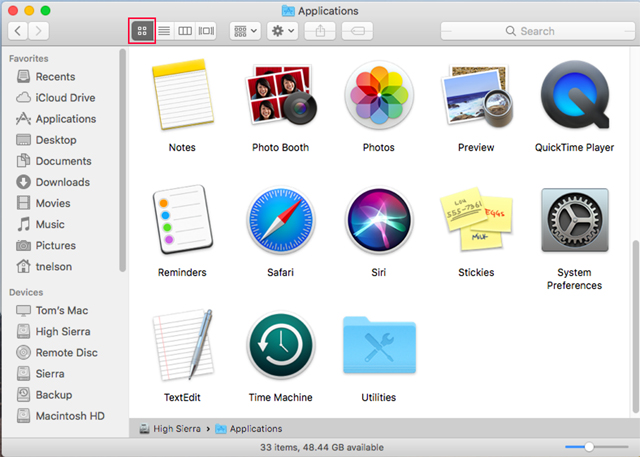Select the Stickies app icon

(476, 221)
